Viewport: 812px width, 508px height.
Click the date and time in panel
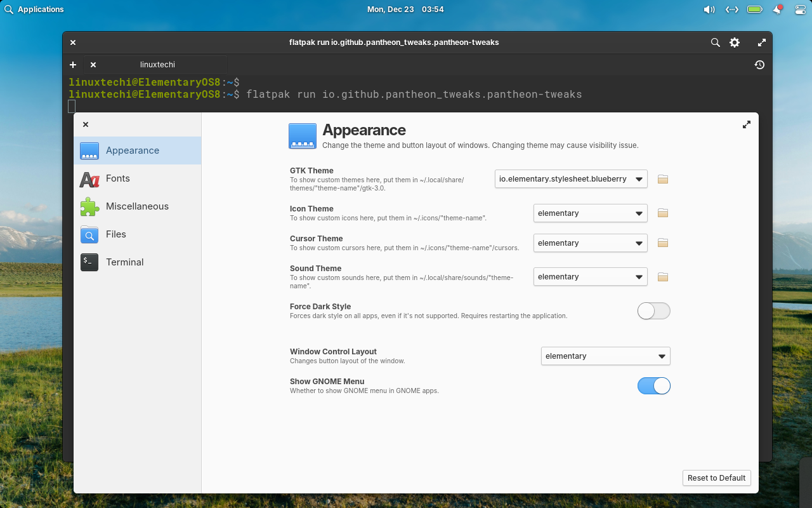coord(405,10)
